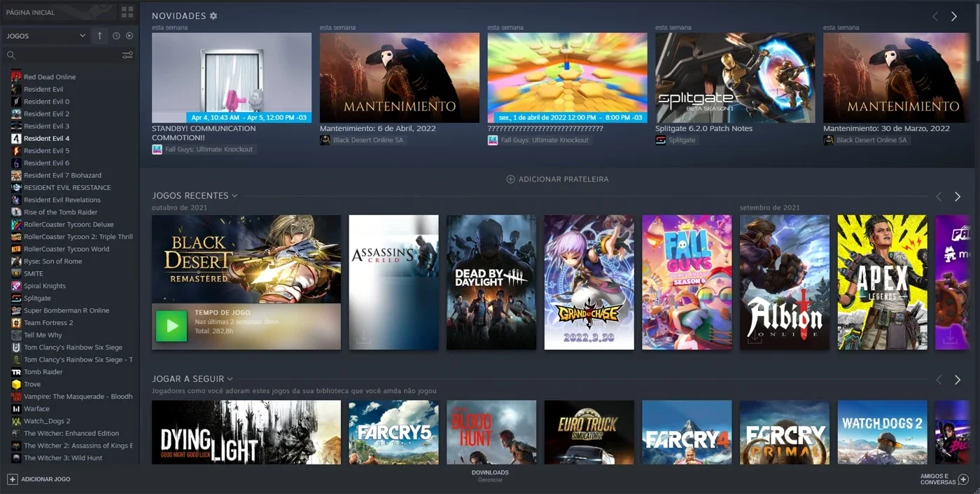Open Mantenimiento 6 de Abril news card
This screenshot has height=494, width=980.
[x=400, y=78]
